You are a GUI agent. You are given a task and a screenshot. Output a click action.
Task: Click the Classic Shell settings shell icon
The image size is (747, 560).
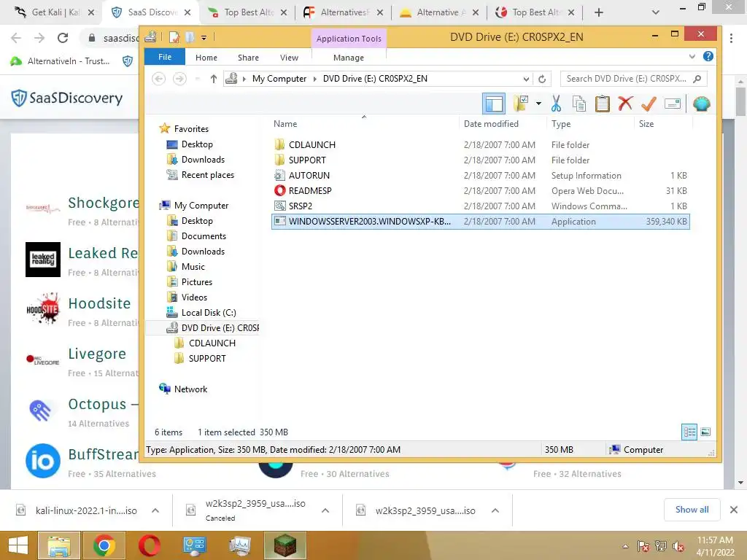(701, 104)
